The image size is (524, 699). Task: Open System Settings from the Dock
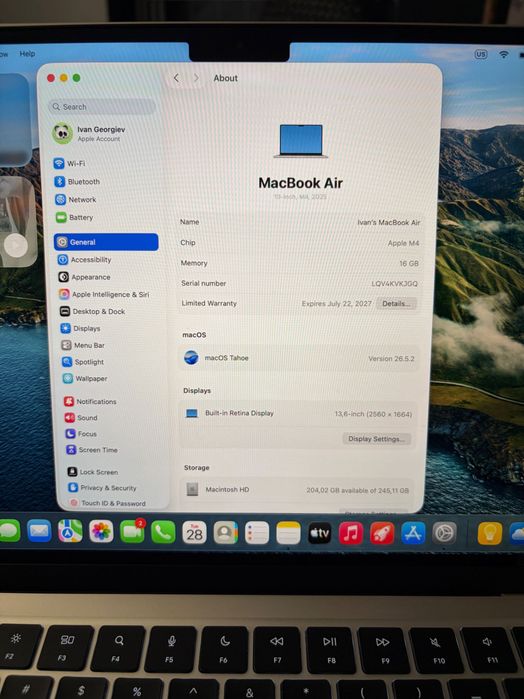click(x=444, y=533)
